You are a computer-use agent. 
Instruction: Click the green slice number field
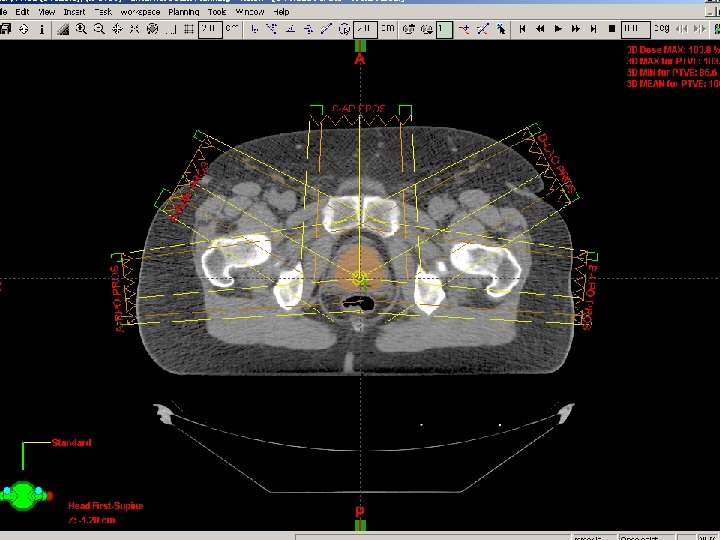click(444, 30)
